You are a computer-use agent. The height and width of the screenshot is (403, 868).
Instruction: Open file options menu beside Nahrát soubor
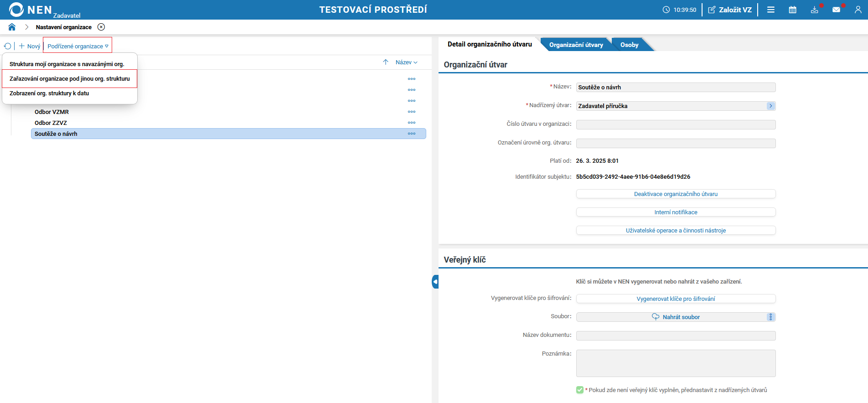tap(771, 317)
